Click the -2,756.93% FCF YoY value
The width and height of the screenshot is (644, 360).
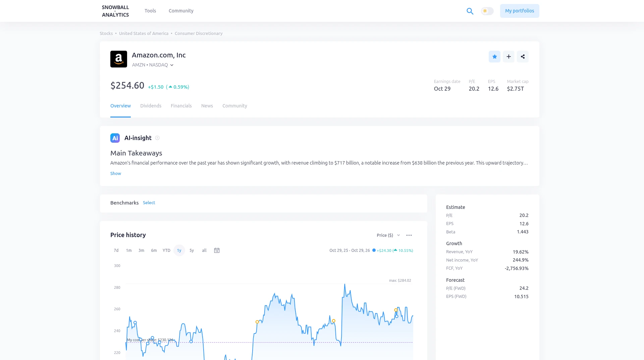(517, 269)
